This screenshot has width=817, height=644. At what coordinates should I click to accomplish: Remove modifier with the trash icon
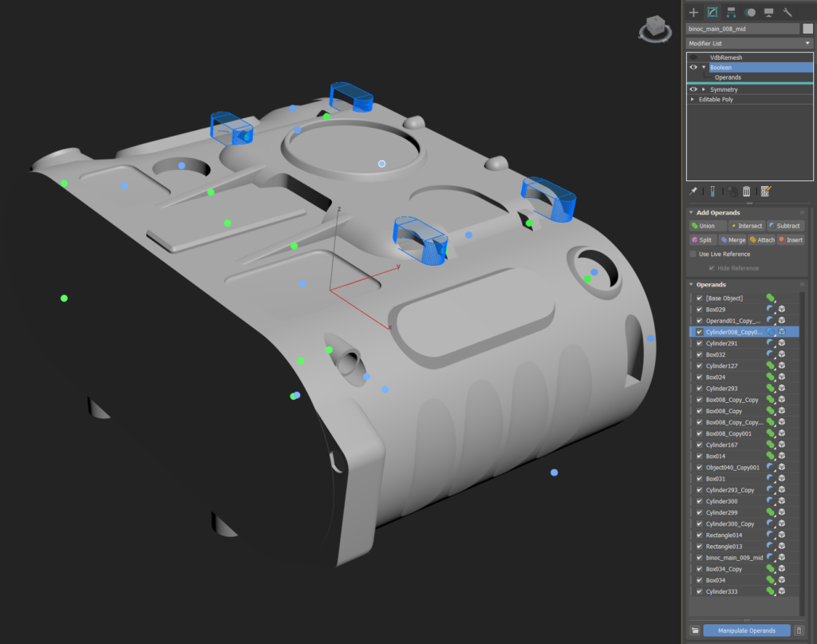pos(747,192)
